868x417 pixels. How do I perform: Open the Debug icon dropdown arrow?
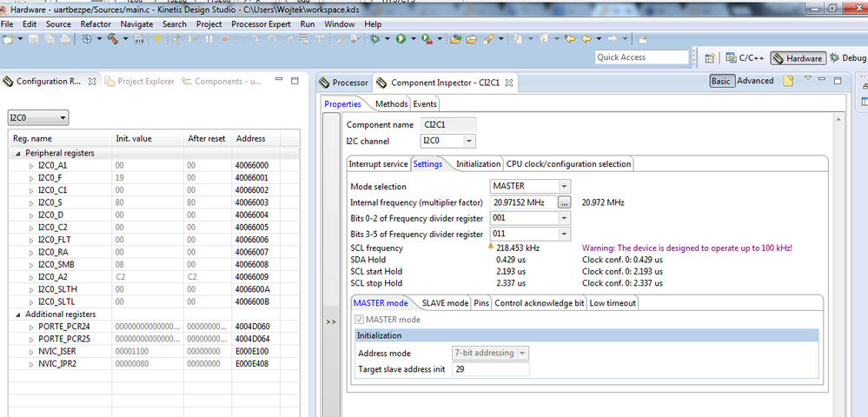[x=388, y=39]
